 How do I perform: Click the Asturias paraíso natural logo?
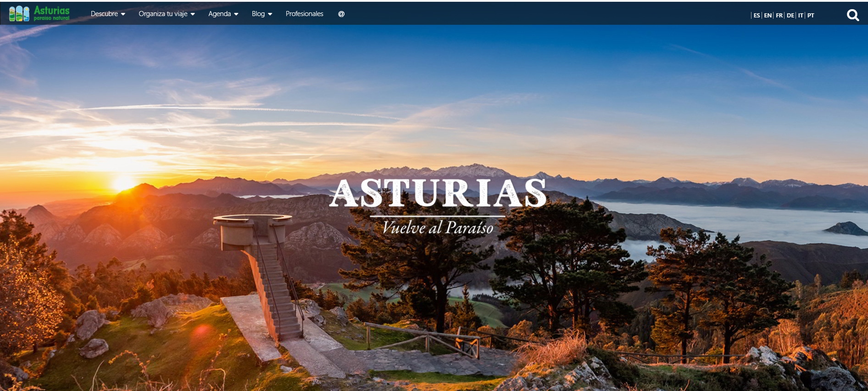(x=39, y=13)
